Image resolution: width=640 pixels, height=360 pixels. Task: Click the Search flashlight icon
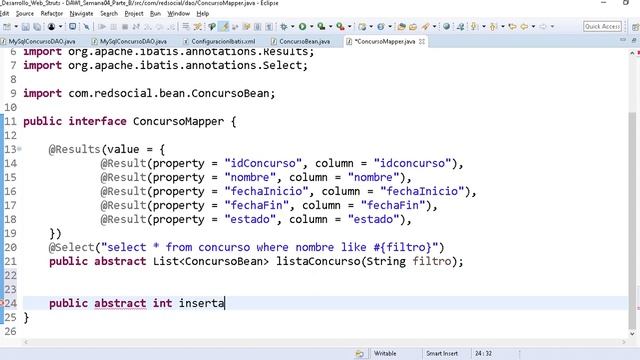point(425,27)
